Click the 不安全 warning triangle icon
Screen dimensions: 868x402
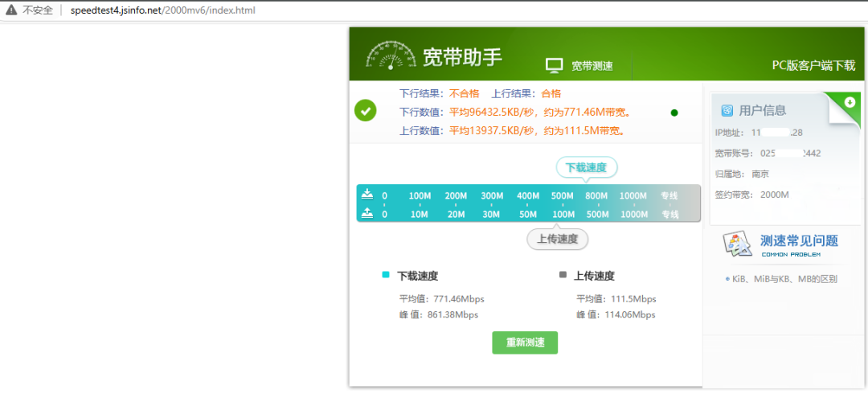pyautogui.click(x=10, y=10)
